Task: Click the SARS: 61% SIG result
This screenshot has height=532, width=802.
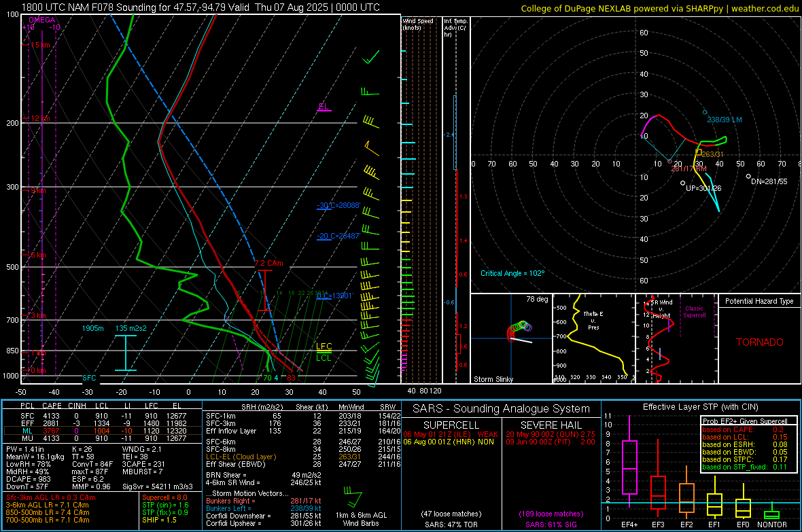Action: (551, 525)
